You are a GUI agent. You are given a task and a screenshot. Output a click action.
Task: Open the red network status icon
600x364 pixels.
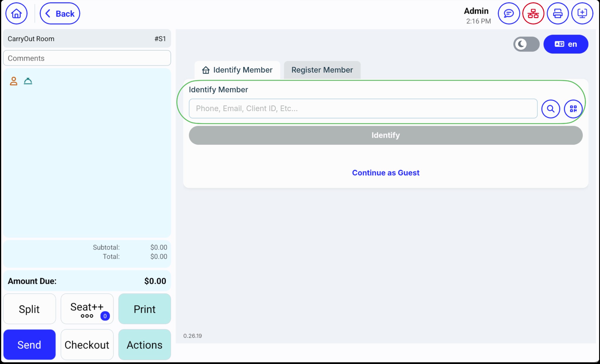[x=533, y=13]
